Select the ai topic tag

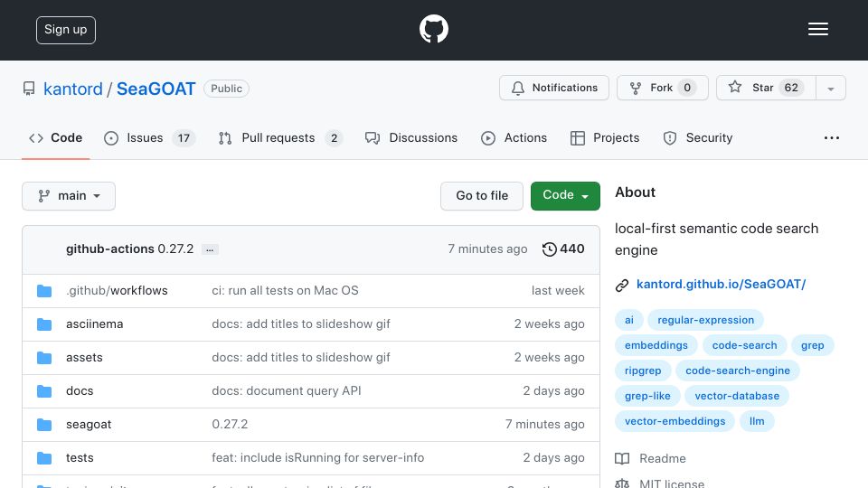click(629, 320)
